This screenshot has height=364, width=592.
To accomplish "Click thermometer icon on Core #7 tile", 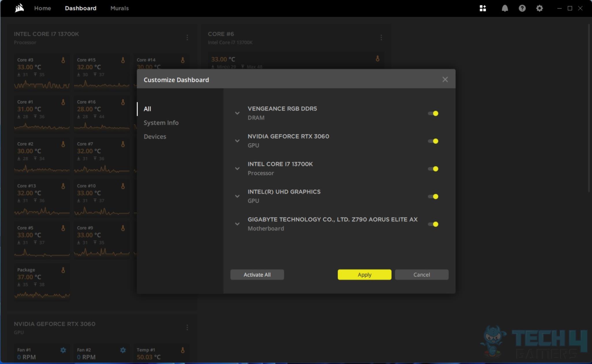I will click(x=123, y=144).
